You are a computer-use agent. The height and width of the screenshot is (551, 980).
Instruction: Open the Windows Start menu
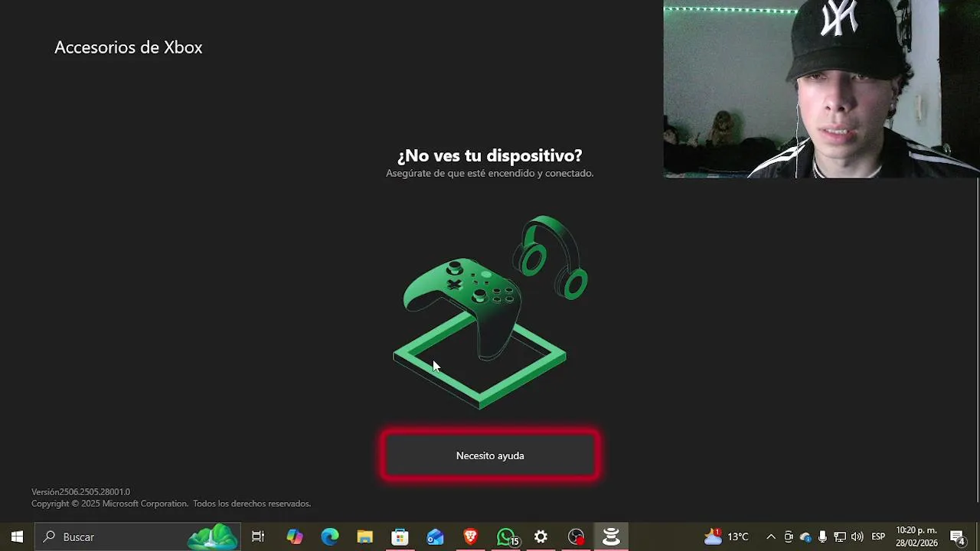(x=17, y=536)
